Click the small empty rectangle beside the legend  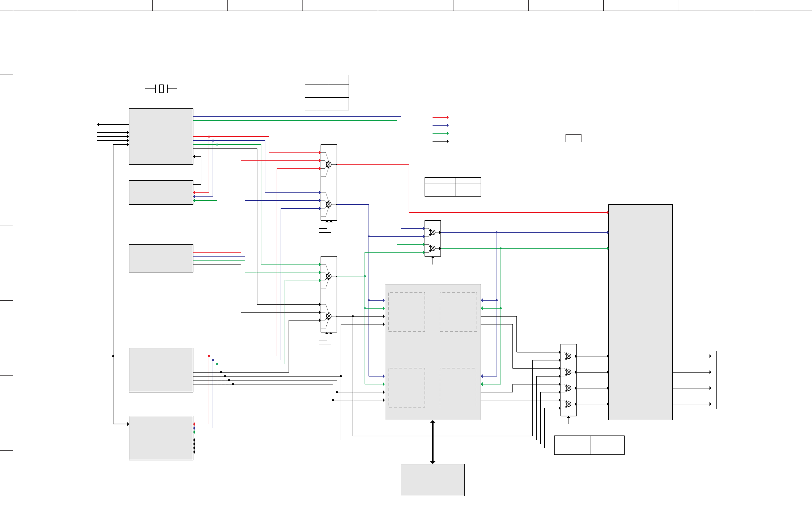coord(573,138)
